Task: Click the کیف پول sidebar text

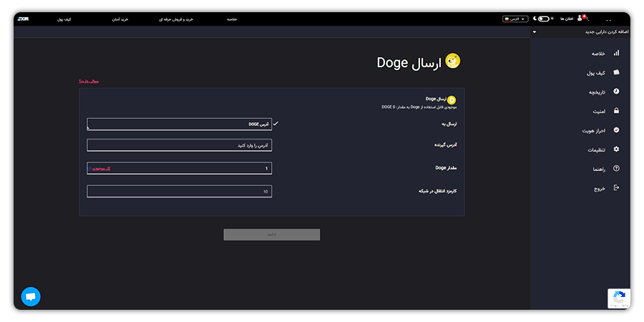Action: point(596,73)
